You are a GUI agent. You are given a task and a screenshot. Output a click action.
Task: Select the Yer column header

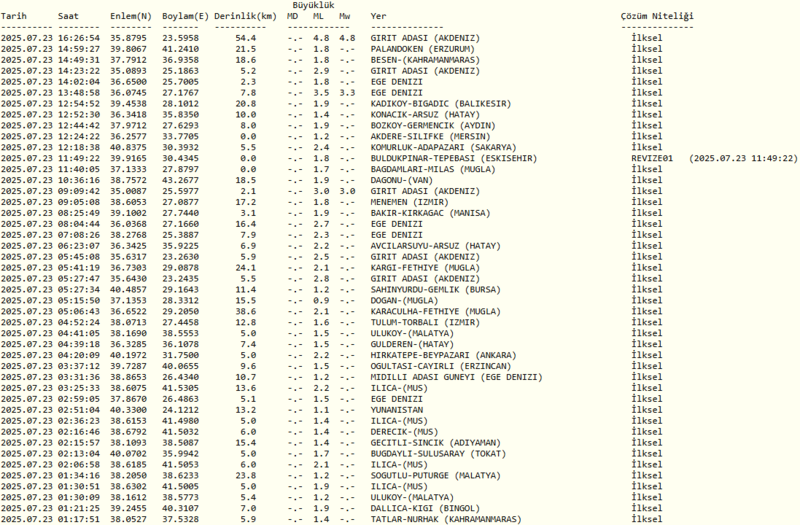point(377,17)
